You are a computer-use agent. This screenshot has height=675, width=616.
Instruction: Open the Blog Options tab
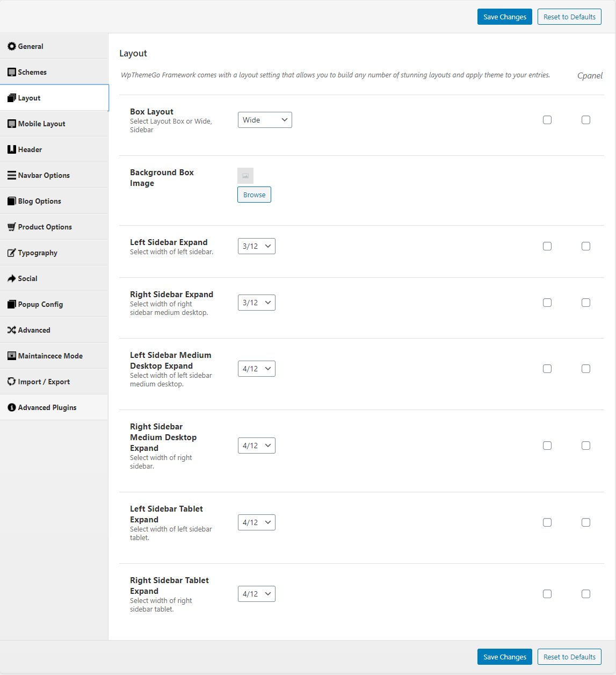click(x=54, y=201)
